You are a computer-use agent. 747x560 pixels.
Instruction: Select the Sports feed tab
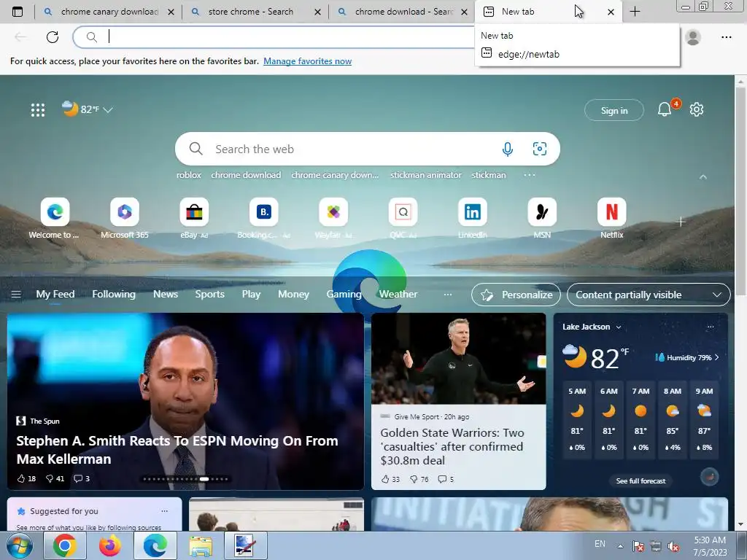[209, 295]
